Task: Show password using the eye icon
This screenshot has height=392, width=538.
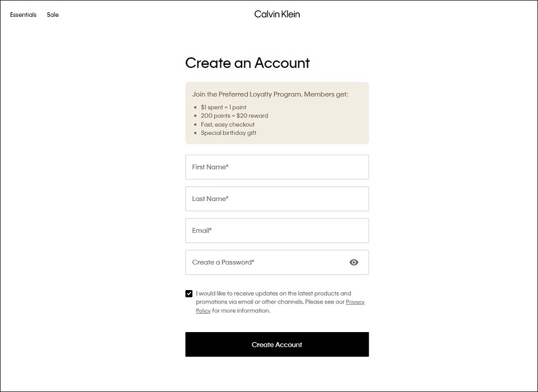Action: 354,263
